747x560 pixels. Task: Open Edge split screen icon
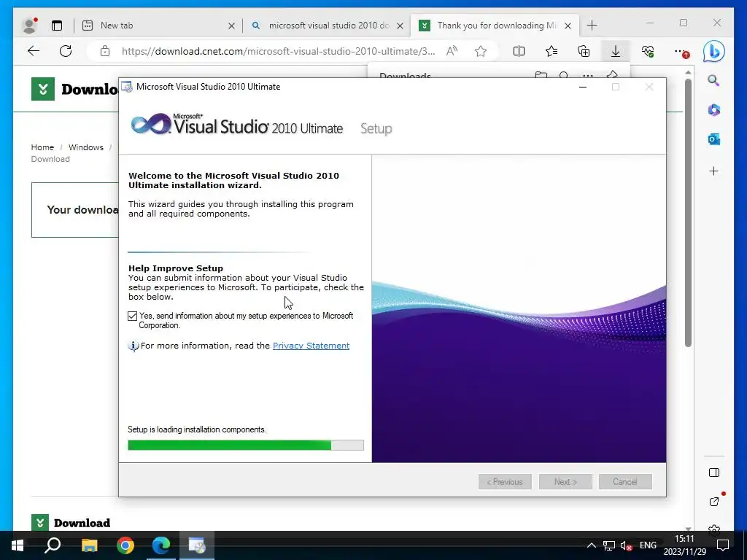click(519, 52)
